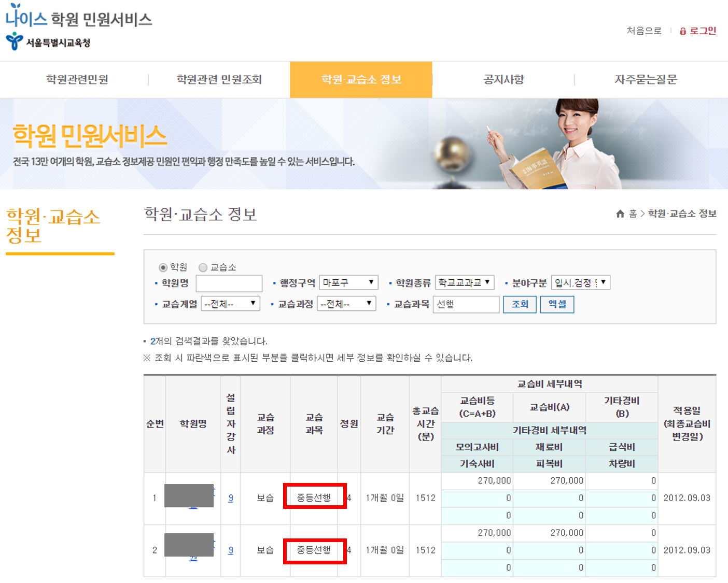Click the 처음으로 link
The image size is (728, 583).
(x=643, y=31)
